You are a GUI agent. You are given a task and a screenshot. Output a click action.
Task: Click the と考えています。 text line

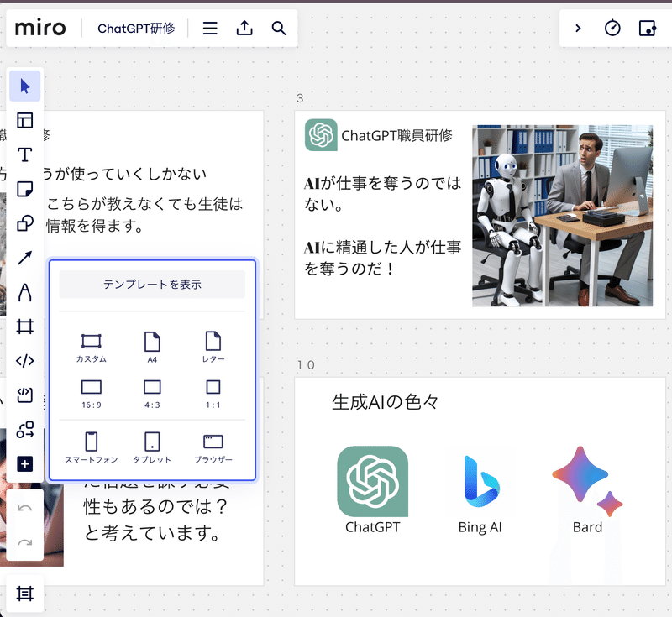tap(153, 534)
